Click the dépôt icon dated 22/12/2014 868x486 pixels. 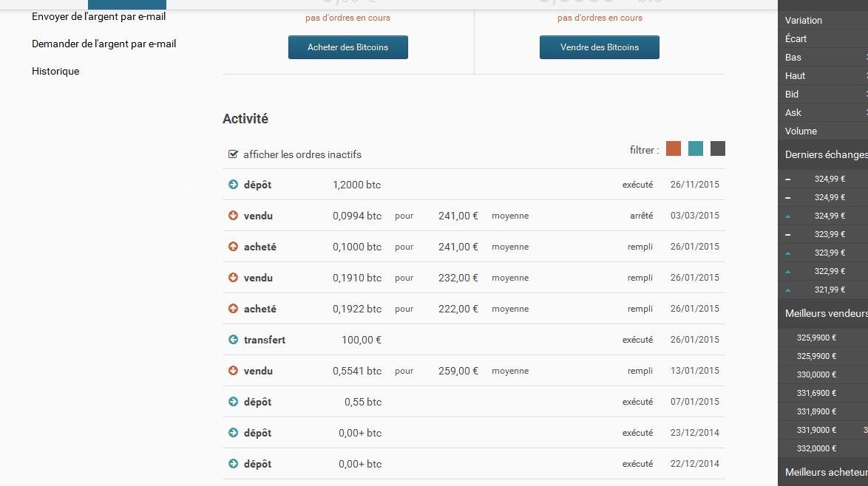click(x=233, y=463)
